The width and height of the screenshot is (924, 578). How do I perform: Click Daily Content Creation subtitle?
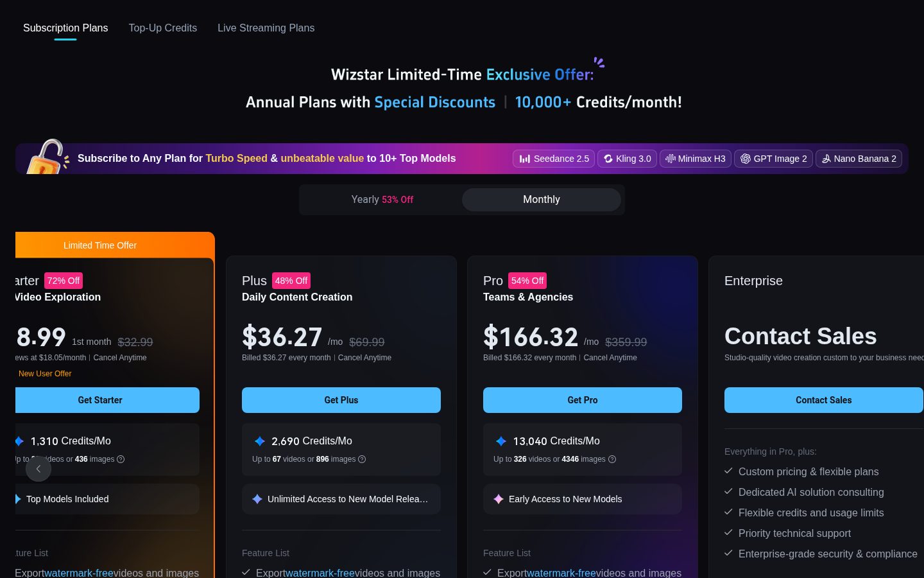(x=297, y=297)
